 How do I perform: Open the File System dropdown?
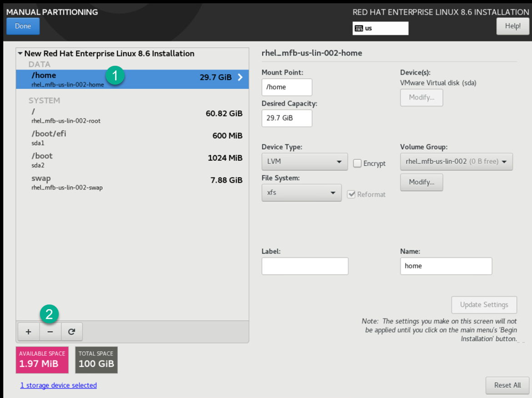[301, 193]
